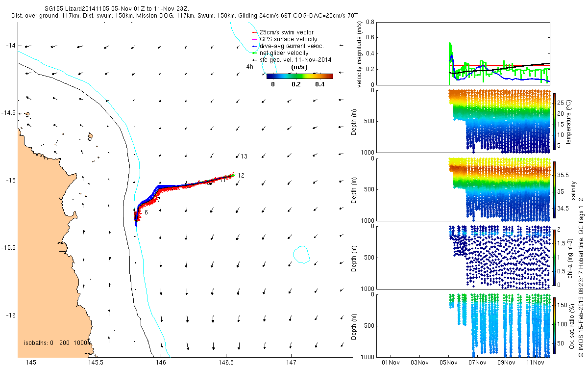The height and width of the screenshot is (368, 588).
Task: Click the '4h' label near the legend
Action: tap(250, 66)
